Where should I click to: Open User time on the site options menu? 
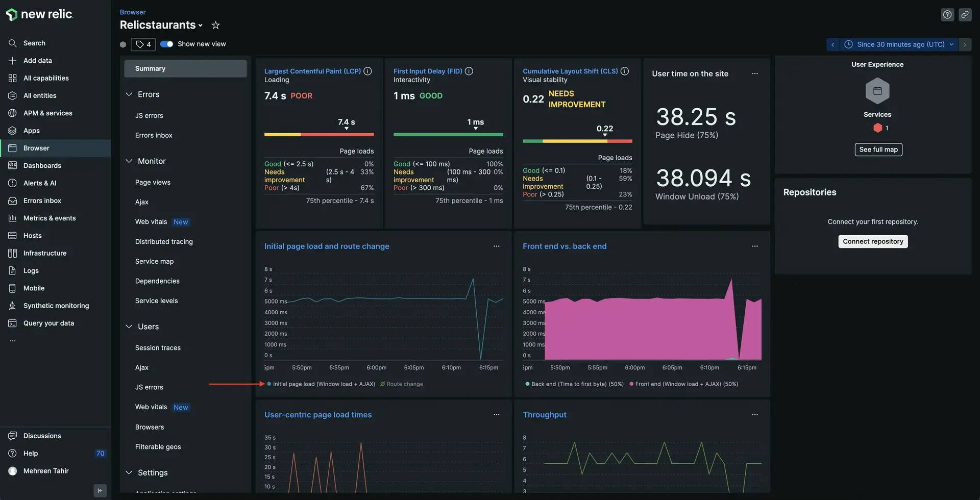click(x=755, y=74)
